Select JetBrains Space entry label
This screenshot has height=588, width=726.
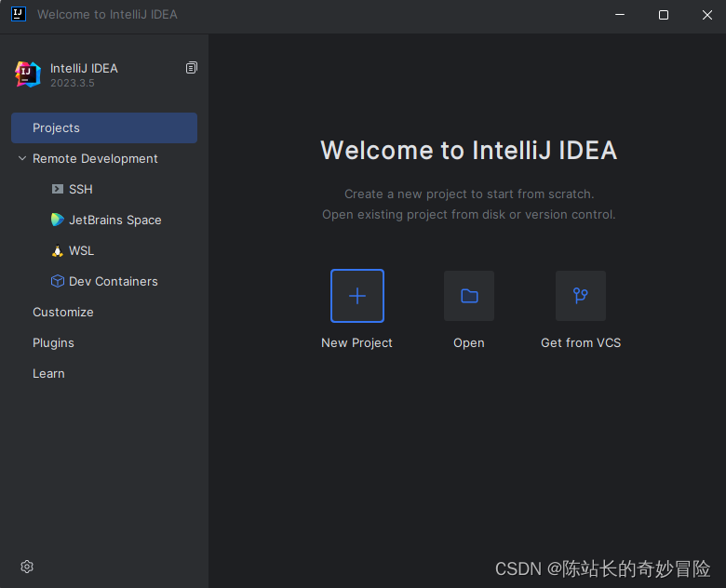114,220
